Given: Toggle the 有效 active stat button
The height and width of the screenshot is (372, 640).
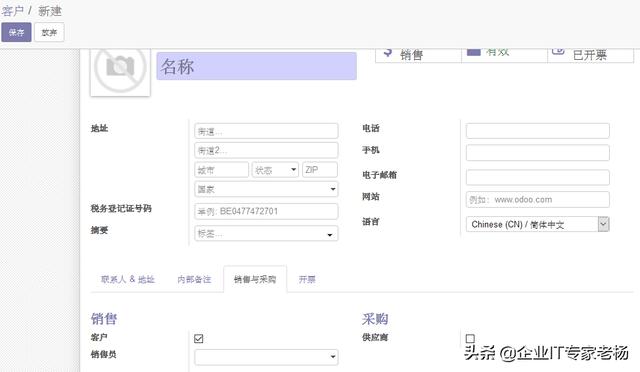Looking at the screenshot, I should click(504, 55).
